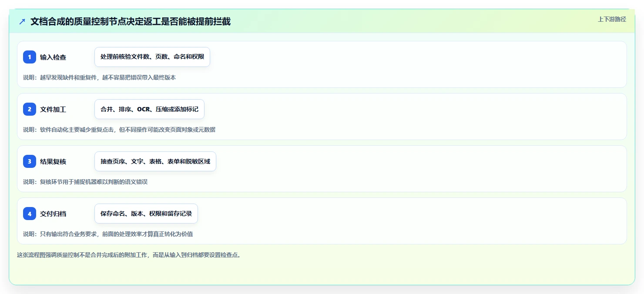Click the step number 3 badge
The height and width of the screenshot is (294, 644).
pyautogui.click(x=30, y=161)
